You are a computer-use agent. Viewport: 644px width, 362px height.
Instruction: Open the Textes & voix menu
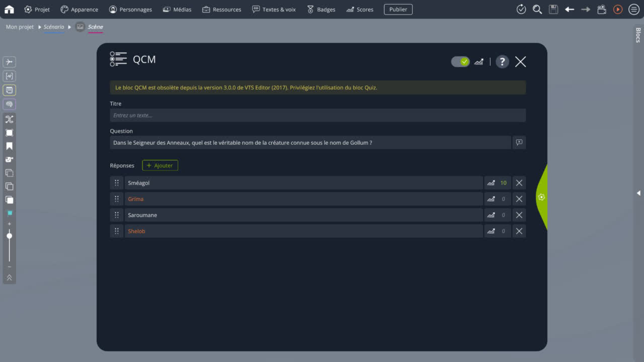[274, 9]
